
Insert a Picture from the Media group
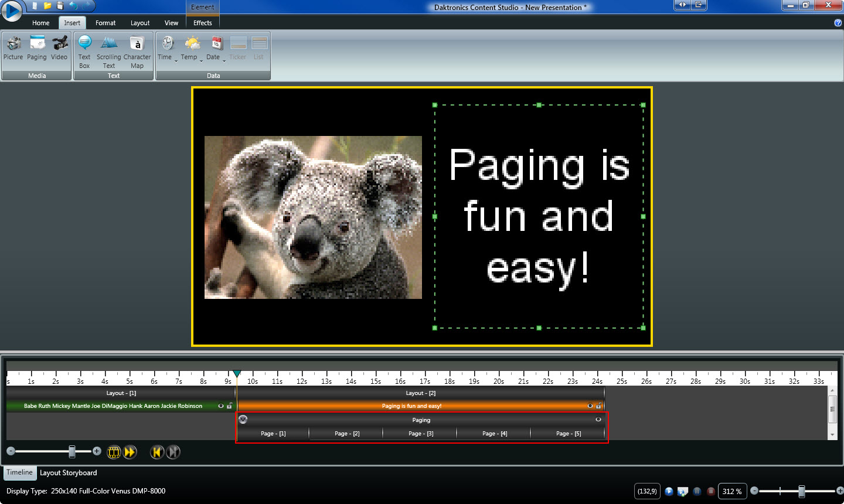13,48
